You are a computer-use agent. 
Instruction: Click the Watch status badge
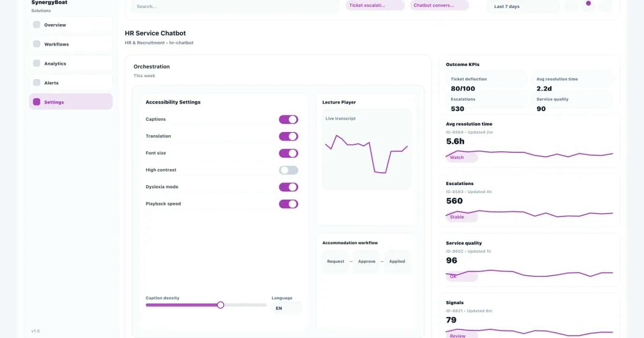point(462,157)
